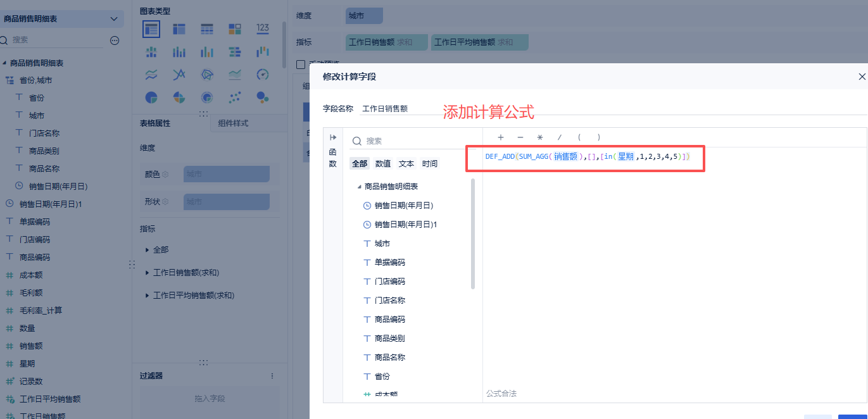Insert plus operator into formula
The height and width of the screenshot is (419, 868).
(501, 137)
